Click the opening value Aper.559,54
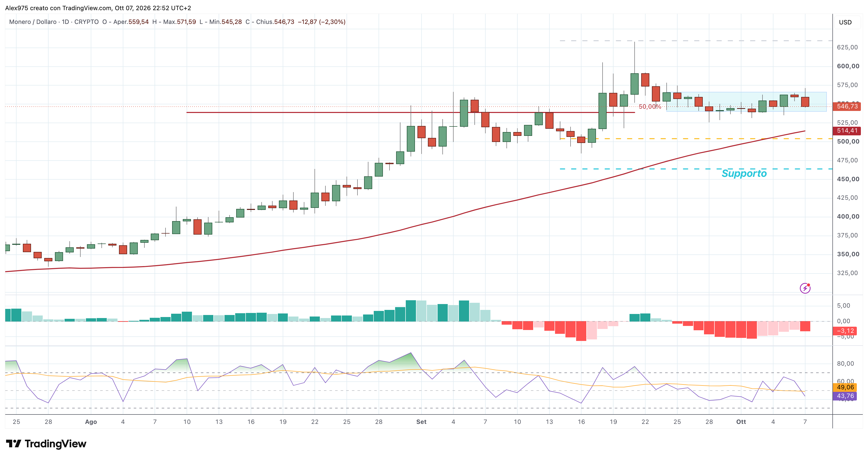The height and width of the screenshot is (459, 868). 131,22
